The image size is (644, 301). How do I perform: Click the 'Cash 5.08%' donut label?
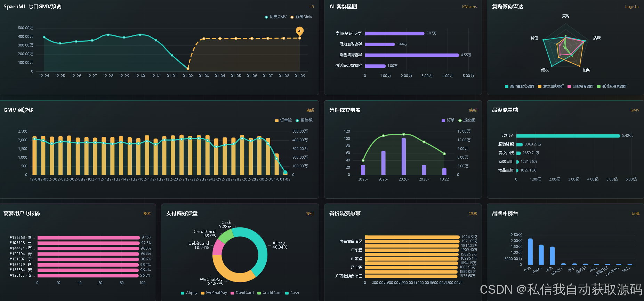pyautogui.click(x=226, y=225)
